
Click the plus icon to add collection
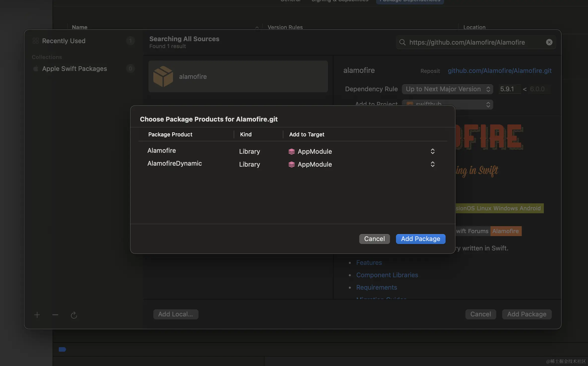[37, 315]
